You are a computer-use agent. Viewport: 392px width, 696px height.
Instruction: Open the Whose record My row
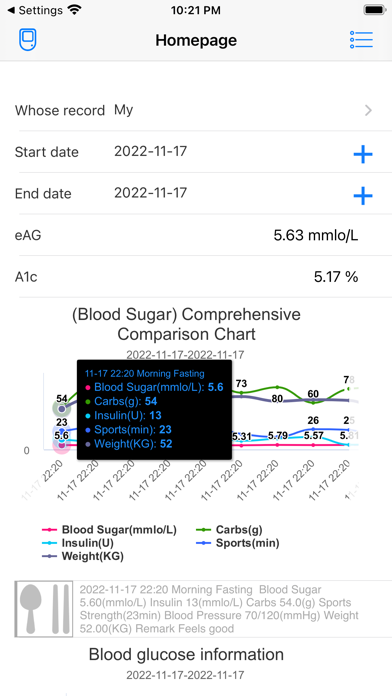coord(196,110)
